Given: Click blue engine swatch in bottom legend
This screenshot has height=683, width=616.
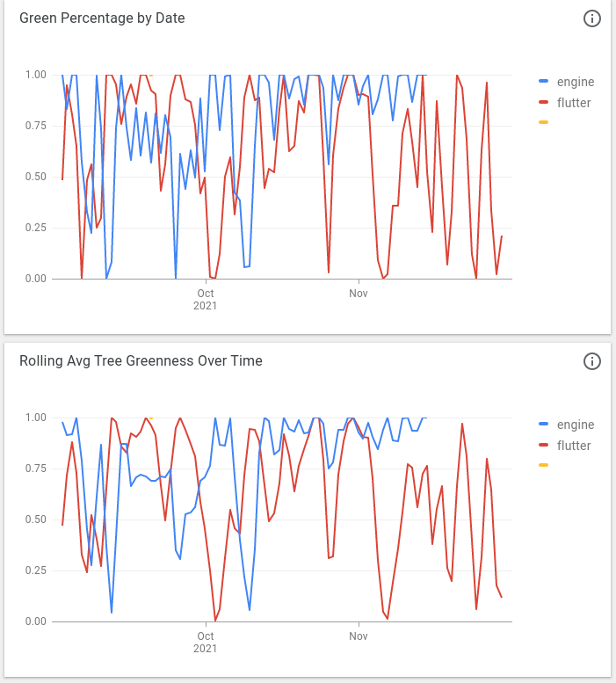Looking at the screenshot, I should pyautogui.click(x=543, y=425).
